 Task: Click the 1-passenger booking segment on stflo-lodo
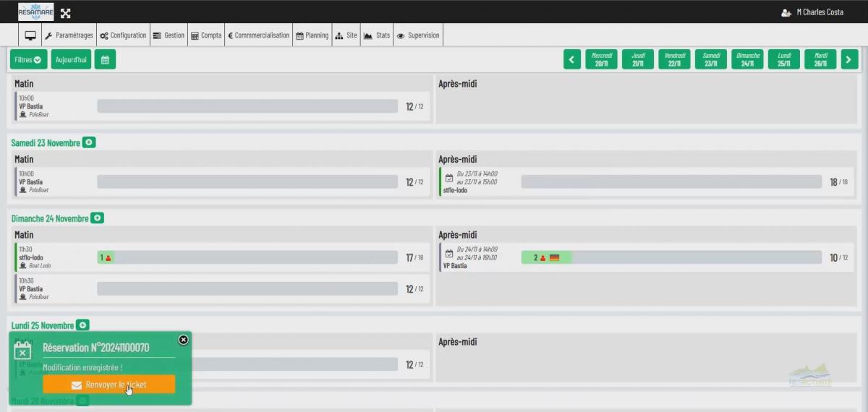tap(106, 257)
